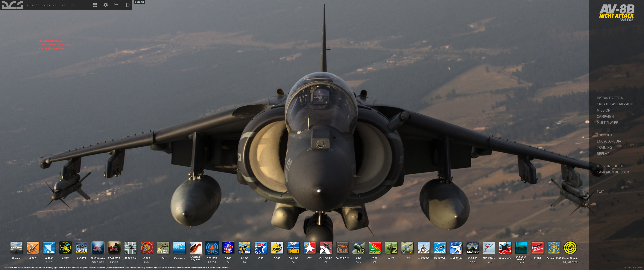Open the Multiplayer menu entry
The image size is (644, 270).
tap(607, 123)
